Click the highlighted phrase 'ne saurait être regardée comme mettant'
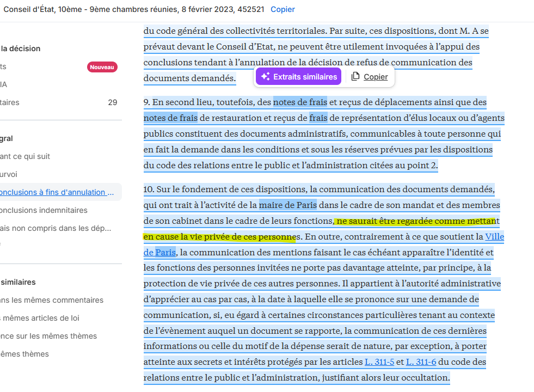The height and width of the screenshot is (392, 534). coord(418,221)
